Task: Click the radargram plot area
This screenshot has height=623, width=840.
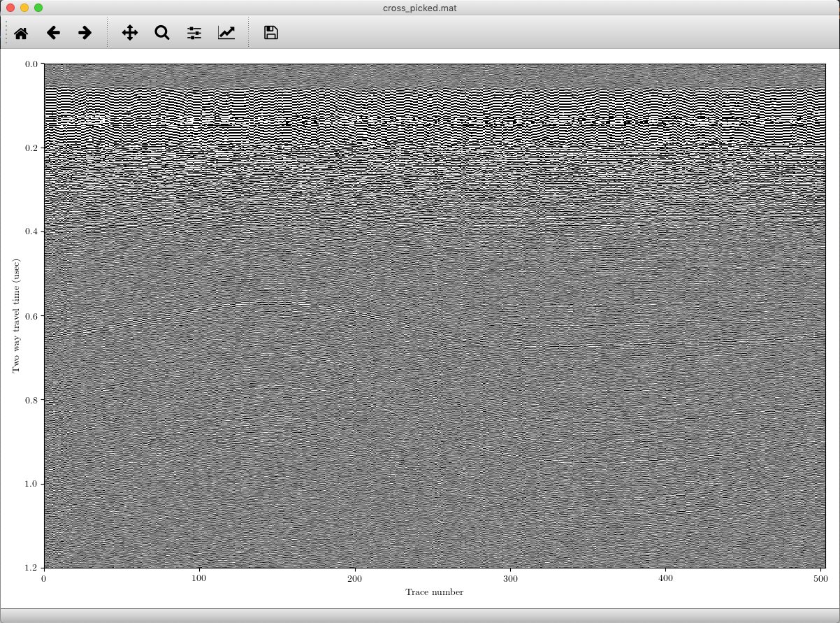Action: (x=435, y=315)
